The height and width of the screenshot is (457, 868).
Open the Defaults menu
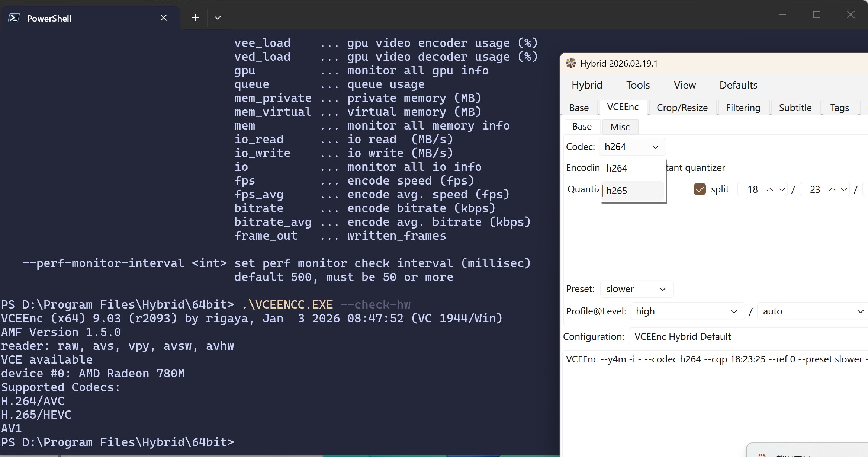(738, 85)
